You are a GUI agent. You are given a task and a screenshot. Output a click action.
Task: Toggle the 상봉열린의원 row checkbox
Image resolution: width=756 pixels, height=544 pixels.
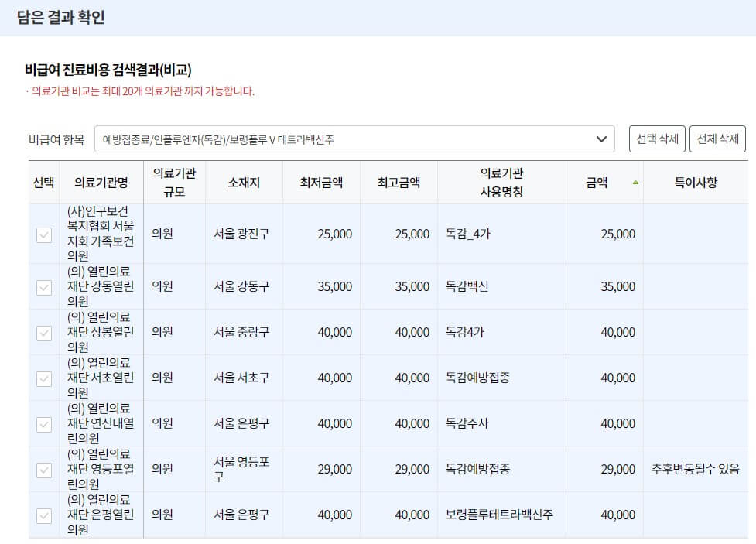[x=43, y=332]
